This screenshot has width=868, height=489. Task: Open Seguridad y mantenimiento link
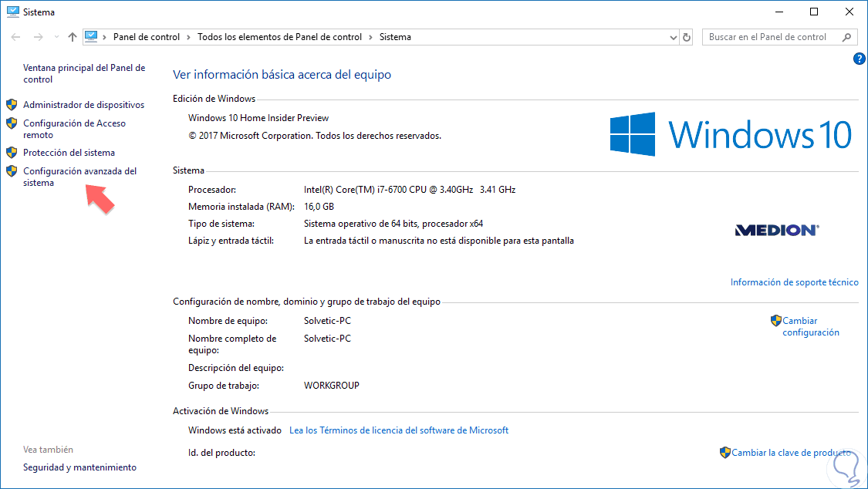[x=79, y=467]
